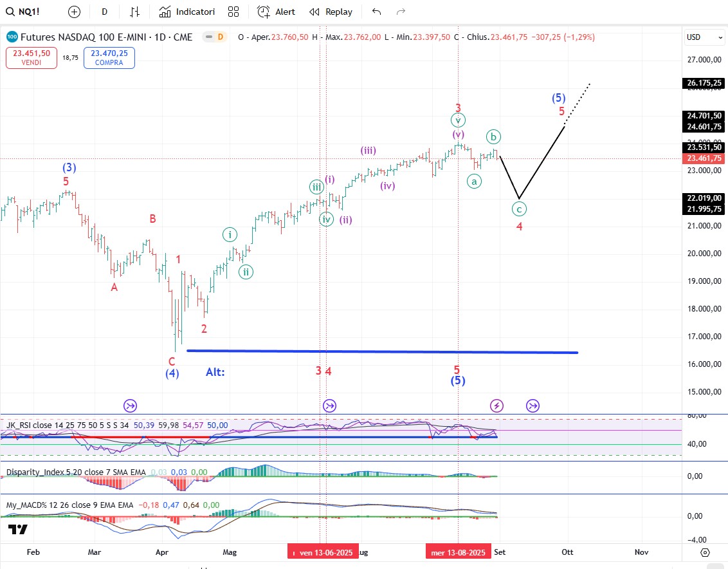Open the indicator templates grid icon
The height and width of the screenshot is (569, 728).
coord(233,12)
